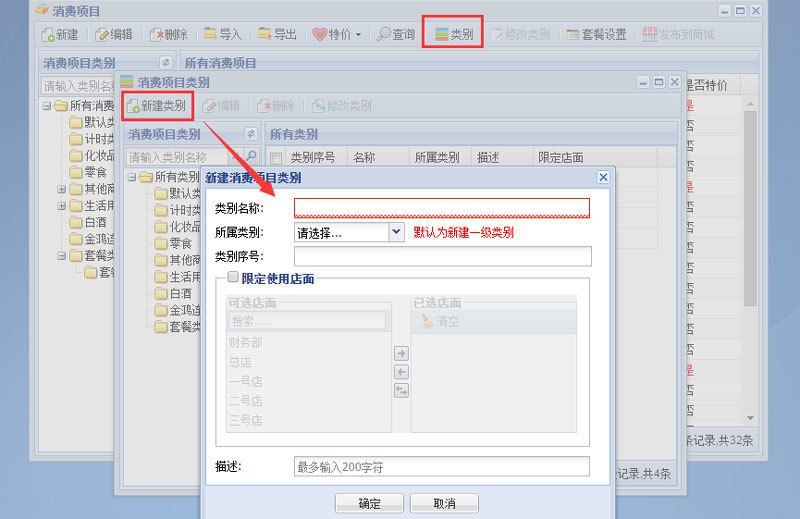Image resolution: width=800 pixels, height=519 pixels.
Task: Tick the select-all checkbox in the 所有类别 table header
Action: click(x=276, y=158)
